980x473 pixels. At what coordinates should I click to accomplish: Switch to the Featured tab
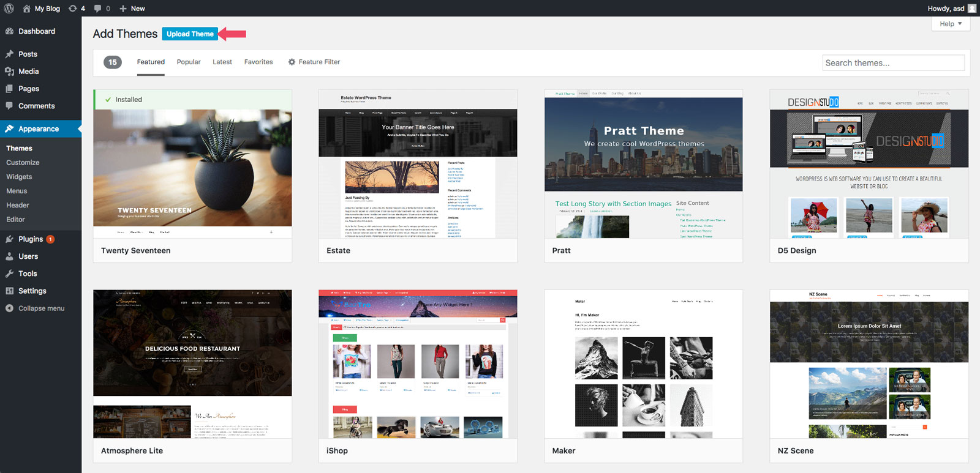(x=151, y=62)
